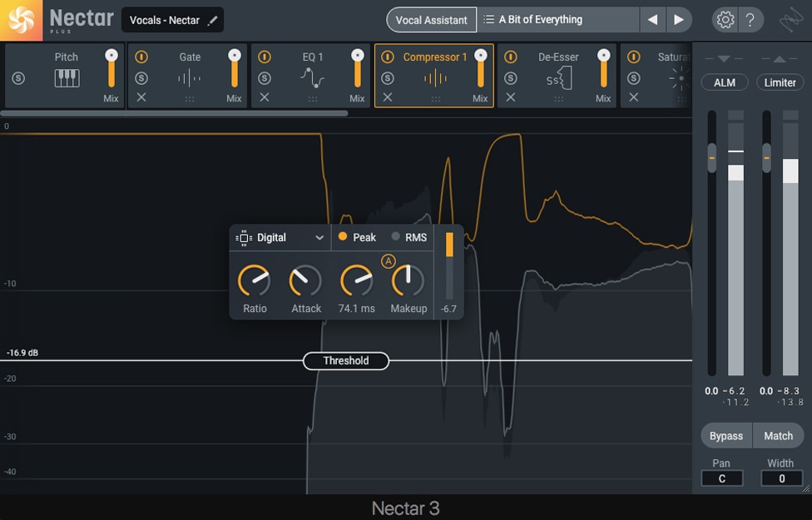This screenshot has height=520, width=812.
Task: Select the EQ 1 curve icon
Action: click(312, 78)
